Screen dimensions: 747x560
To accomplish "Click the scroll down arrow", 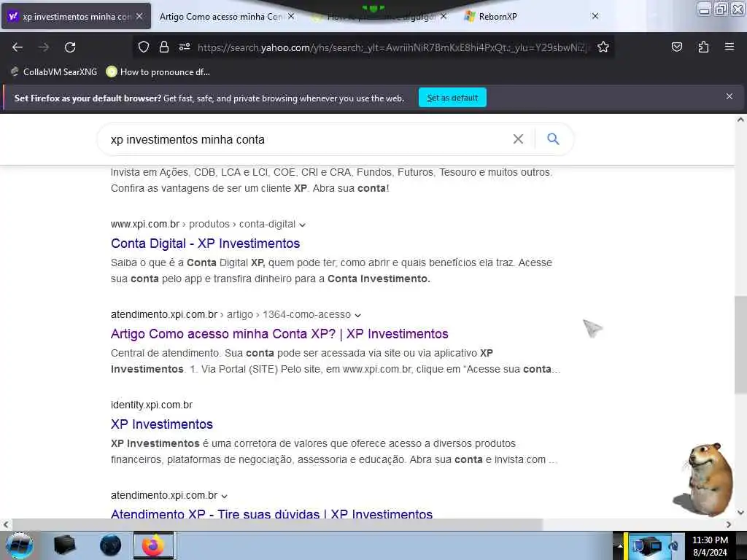I will (x=740, y=513).
